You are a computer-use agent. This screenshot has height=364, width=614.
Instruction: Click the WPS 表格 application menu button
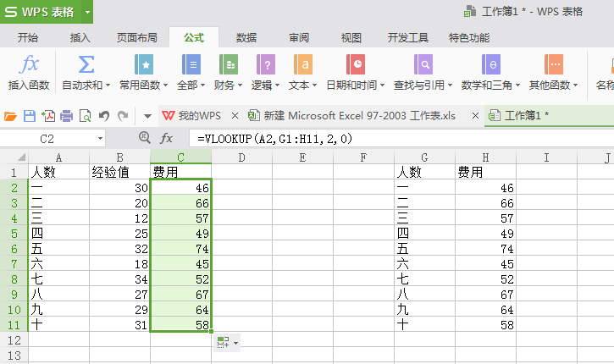(40, 12)
